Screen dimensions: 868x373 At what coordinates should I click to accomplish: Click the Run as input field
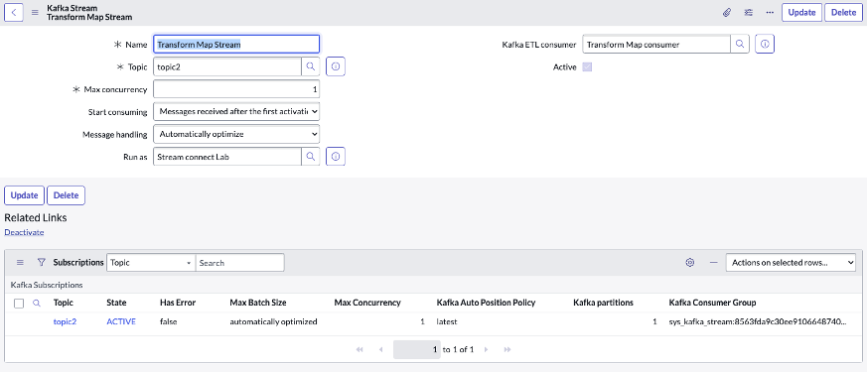point(227,157)
